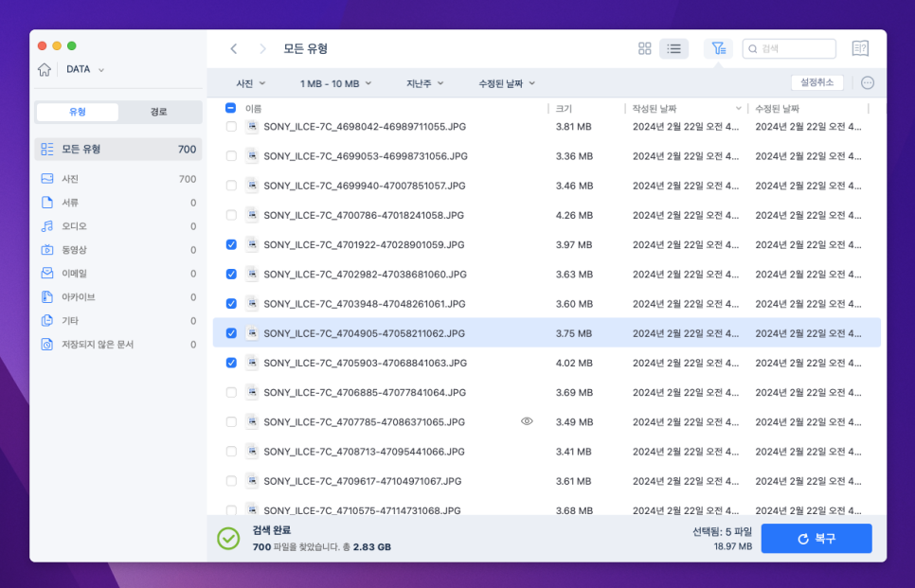915x588 pixels.
Task: Toggle the select-all header checkbox
Action: click(230, 108)
